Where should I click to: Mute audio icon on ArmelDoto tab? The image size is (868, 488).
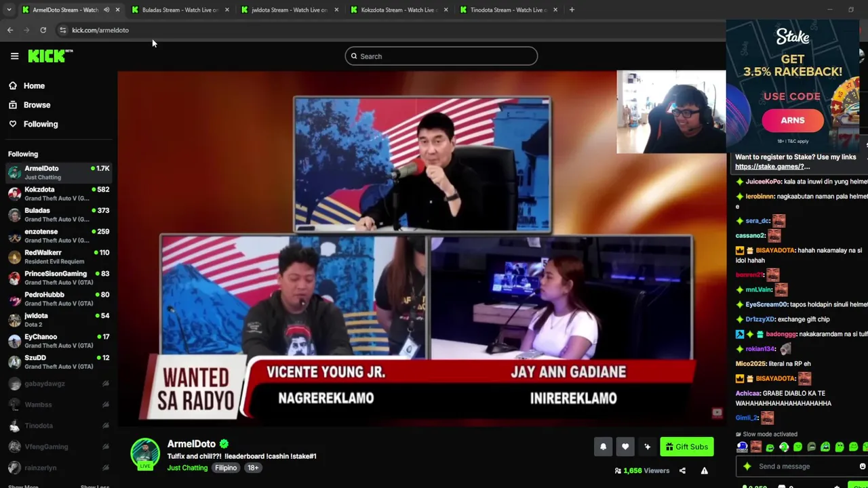point(106,9)
